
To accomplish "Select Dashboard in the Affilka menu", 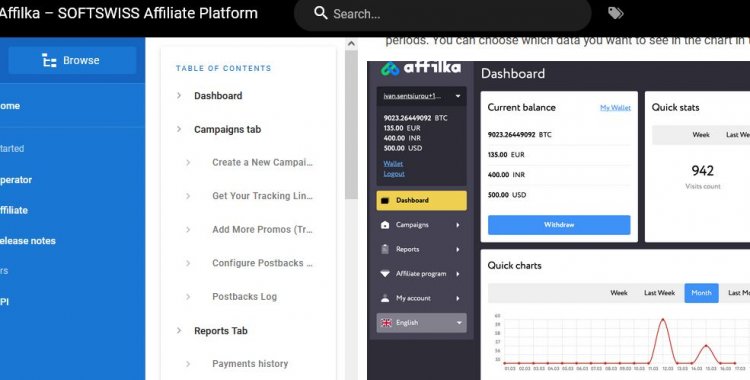I will pos(421,201).
